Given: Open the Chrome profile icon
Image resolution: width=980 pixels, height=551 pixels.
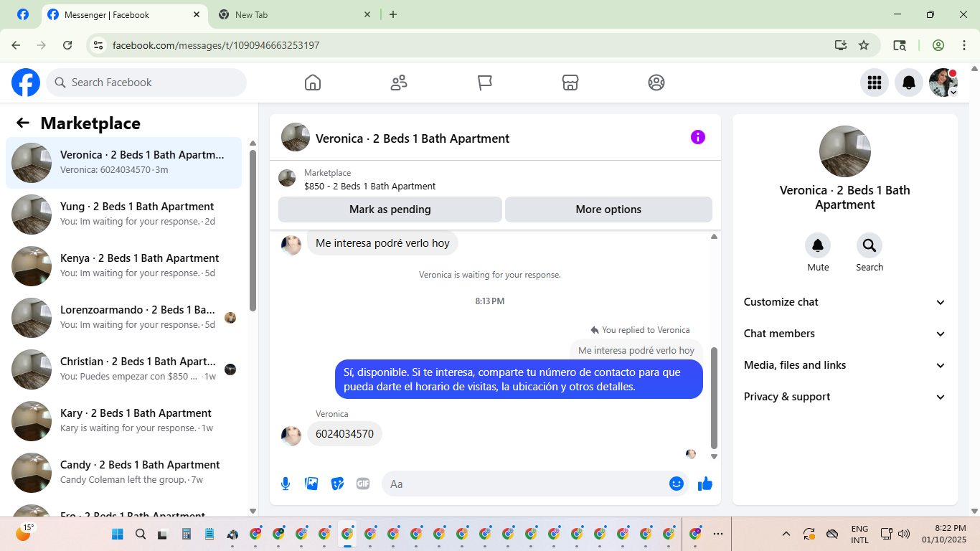Looking at the screenshot, I should pyautogui.click(x=938, y=45).
